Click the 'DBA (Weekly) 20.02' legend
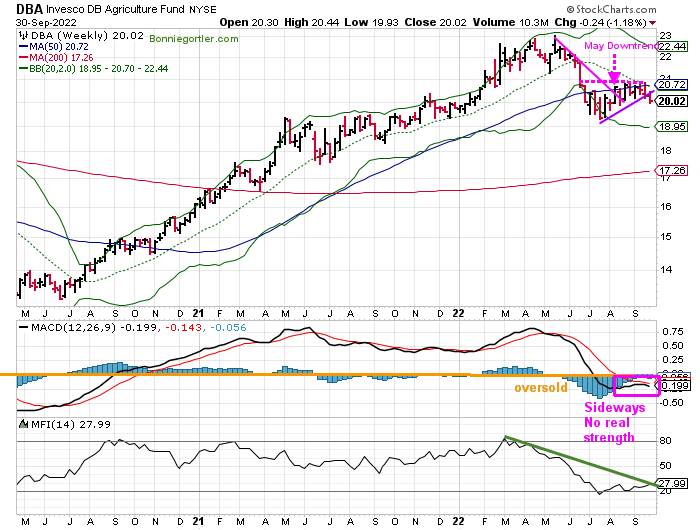This screenshot has height=530, width=700. (87, 36)
